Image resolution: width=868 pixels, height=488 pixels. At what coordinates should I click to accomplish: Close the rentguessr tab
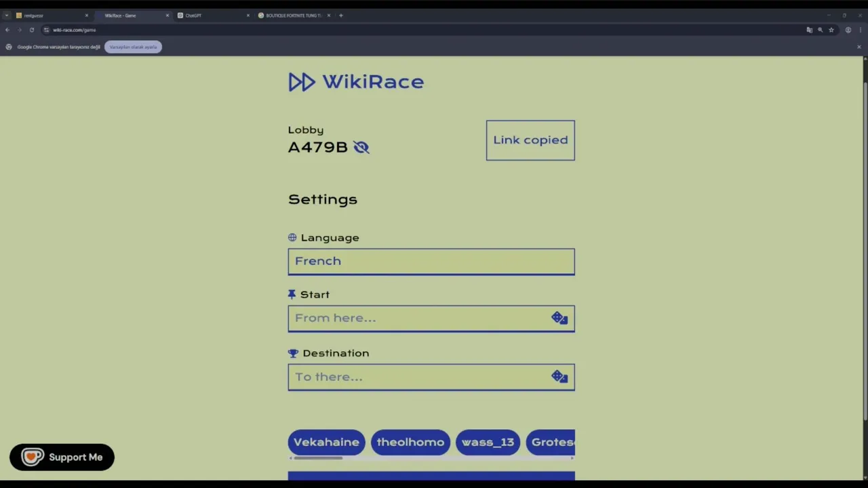[86, 15]
